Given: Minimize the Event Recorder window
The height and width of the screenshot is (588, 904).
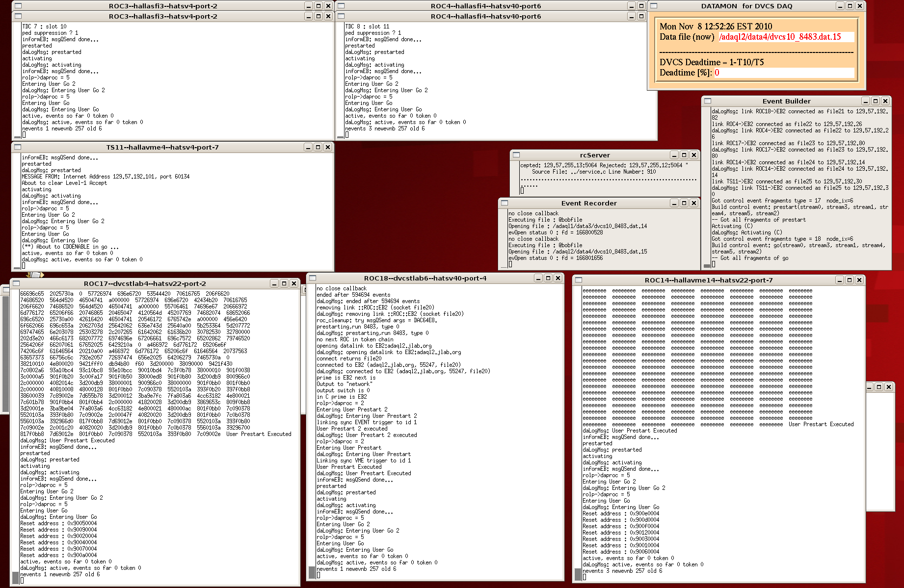Looking at the screenshot, I should coord(674,203).
